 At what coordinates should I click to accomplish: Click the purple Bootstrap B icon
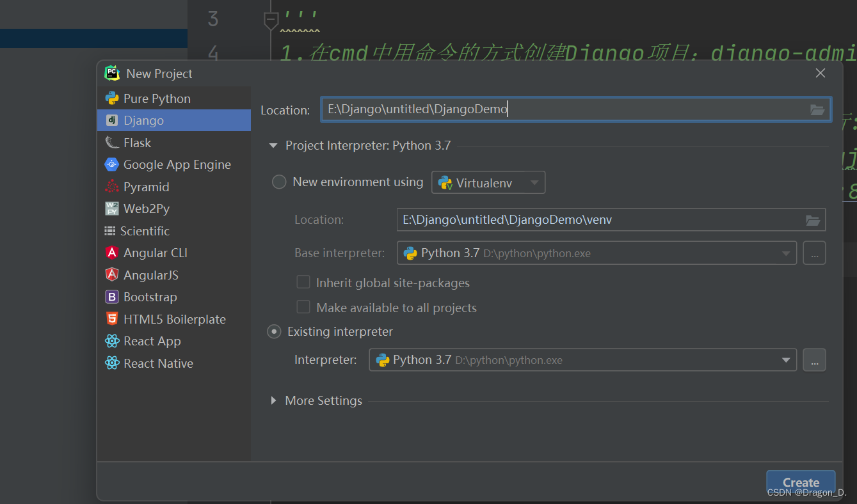click(112, 297)
